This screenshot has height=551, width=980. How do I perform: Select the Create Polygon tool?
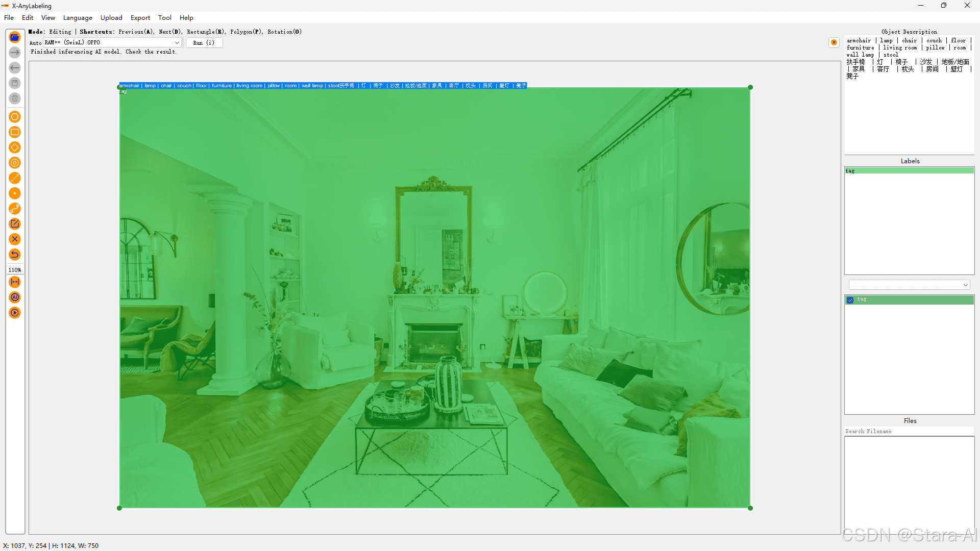15,117
